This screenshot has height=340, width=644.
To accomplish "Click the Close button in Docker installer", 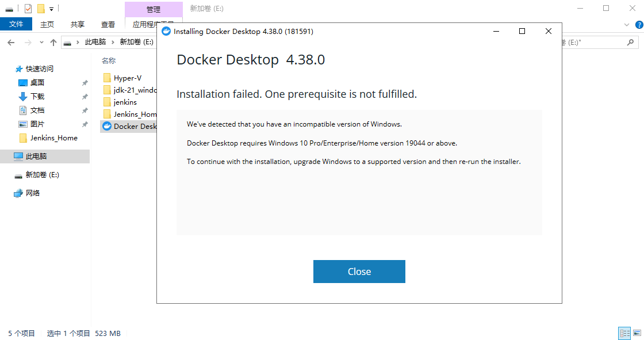I will coord(359,272).
